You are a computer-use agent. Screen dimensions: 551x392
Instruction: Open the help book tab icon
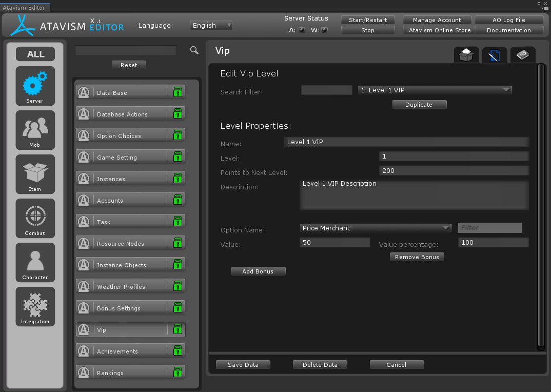[x=522, y=55]
